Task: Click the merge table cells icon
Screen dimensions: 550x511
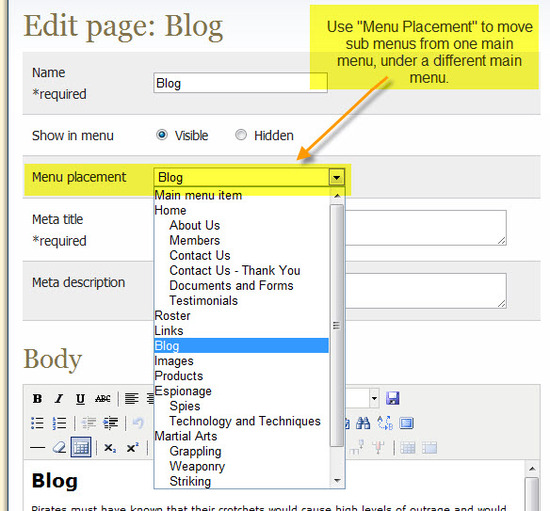Action: point(429,448)
